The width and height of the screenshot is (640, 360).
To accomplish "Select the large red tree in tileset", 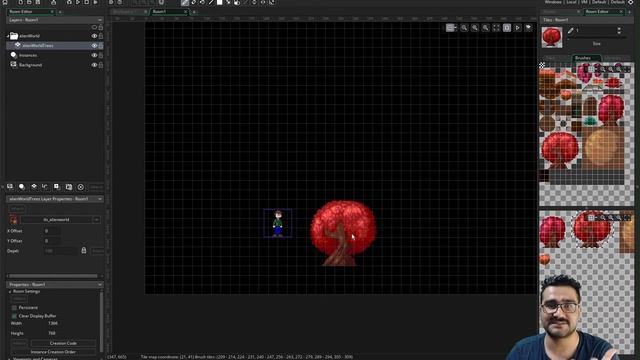I will coord(560,150).
